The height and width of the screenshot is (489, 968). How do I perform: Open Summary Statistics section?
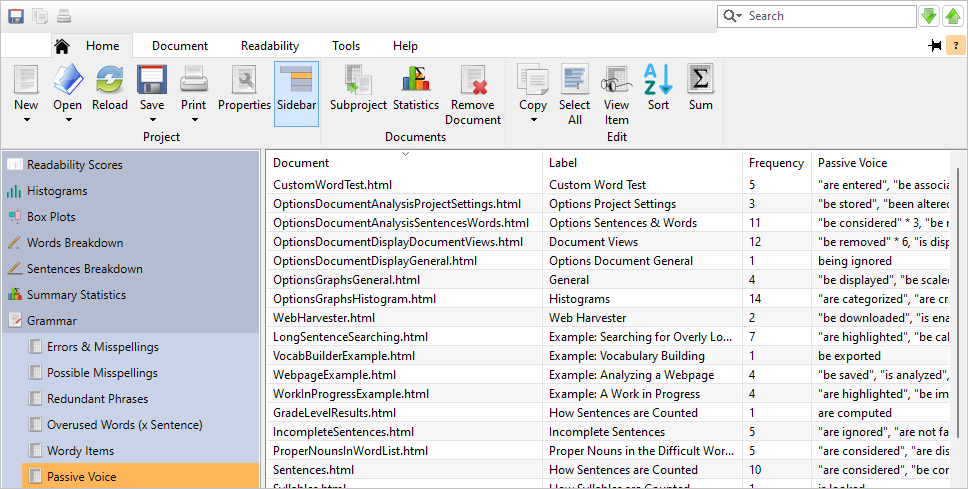coord(131,295)
